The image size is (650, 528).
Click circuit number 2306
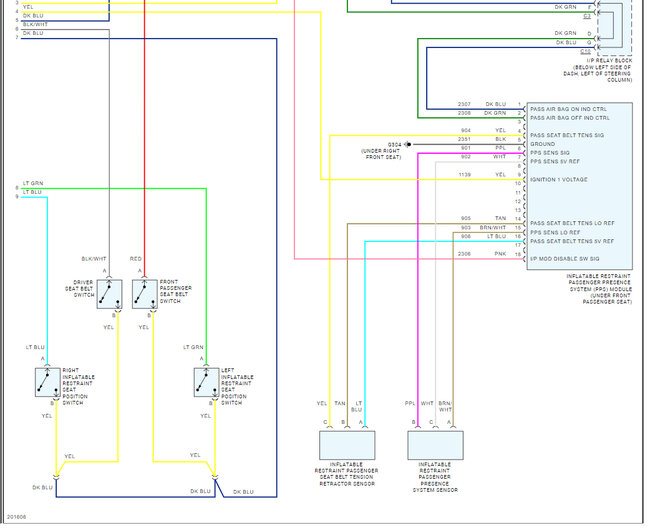[x=464, y=254]
